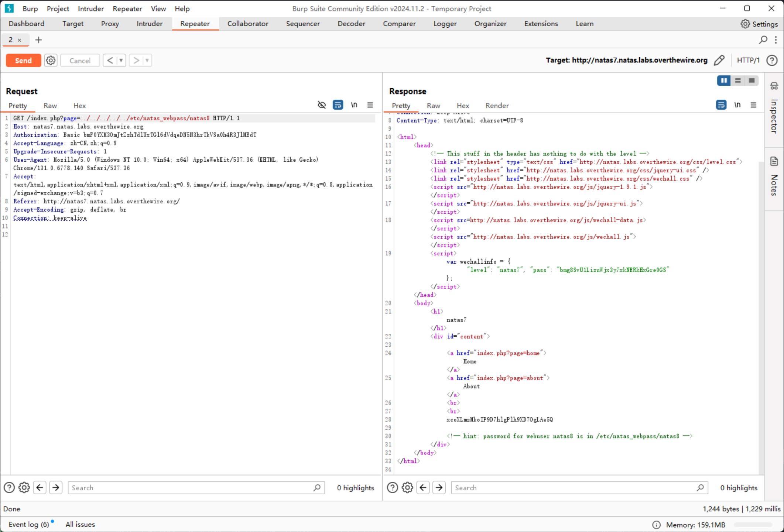Open the Intruder tool tab
The height and width of the screenshot is (532, 784).
[150, 24]
